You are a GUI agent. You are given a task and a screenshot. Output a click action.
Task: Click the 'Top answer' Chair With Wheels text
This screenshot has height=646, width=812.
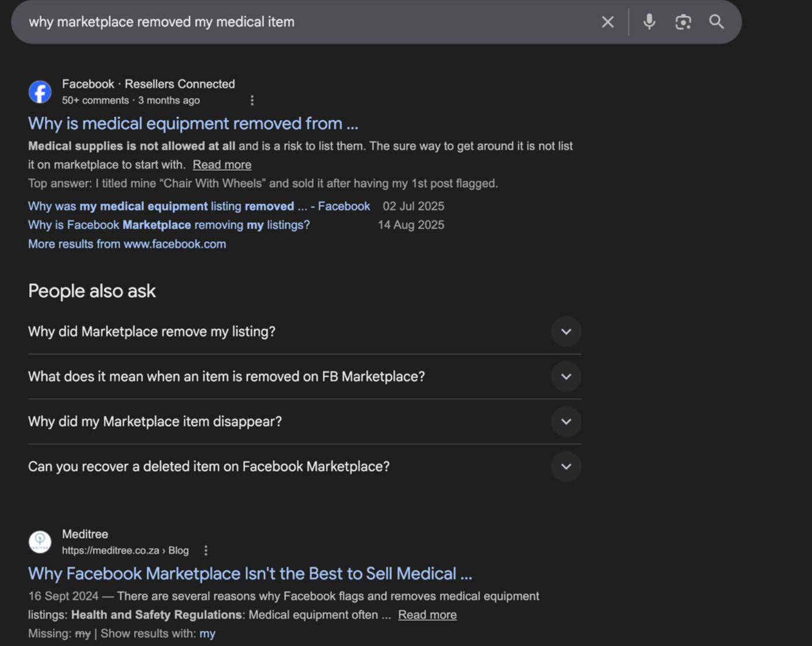[263, 184]
